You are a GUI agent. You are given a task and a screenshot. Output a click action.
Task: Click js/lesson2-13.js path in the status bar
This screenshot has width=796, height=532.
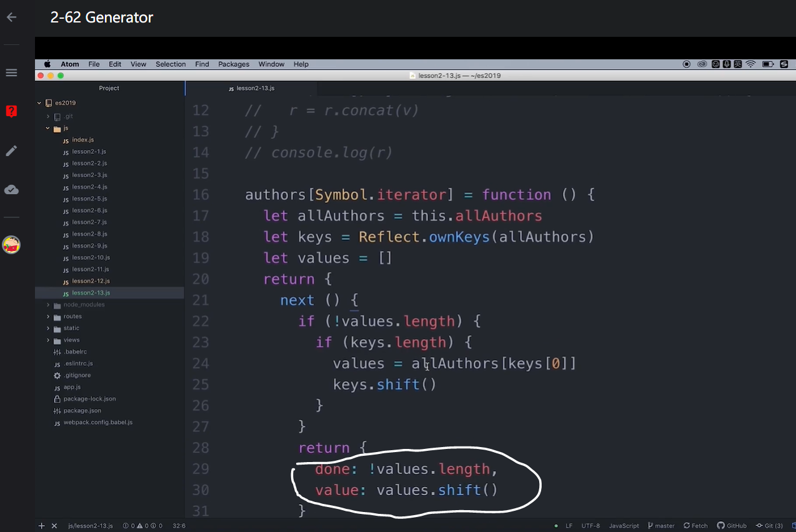click(91, 526)
